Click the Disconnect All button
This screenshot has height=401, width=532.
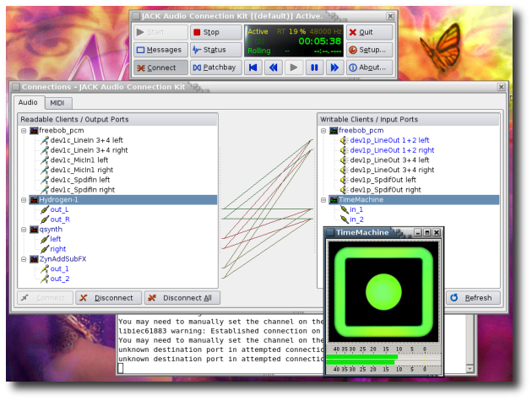182,298
